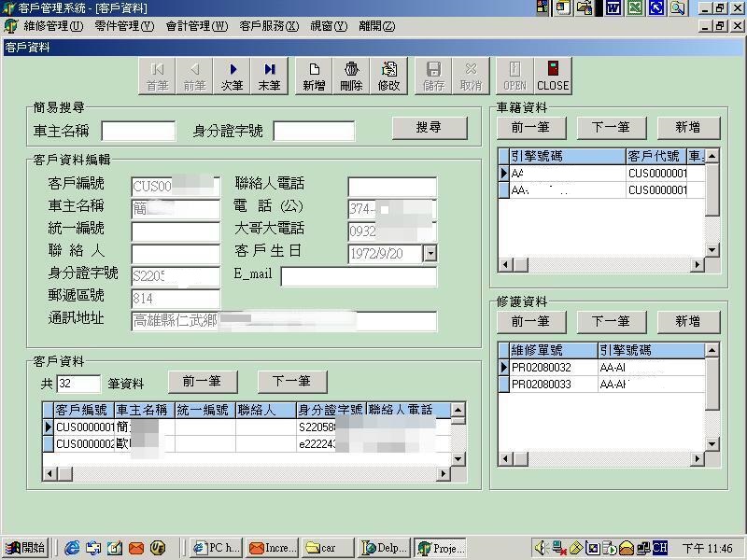Click the 修護資料 grid's scroll down arrow
The height and width of the screenshot is (560, 747).
712,444
